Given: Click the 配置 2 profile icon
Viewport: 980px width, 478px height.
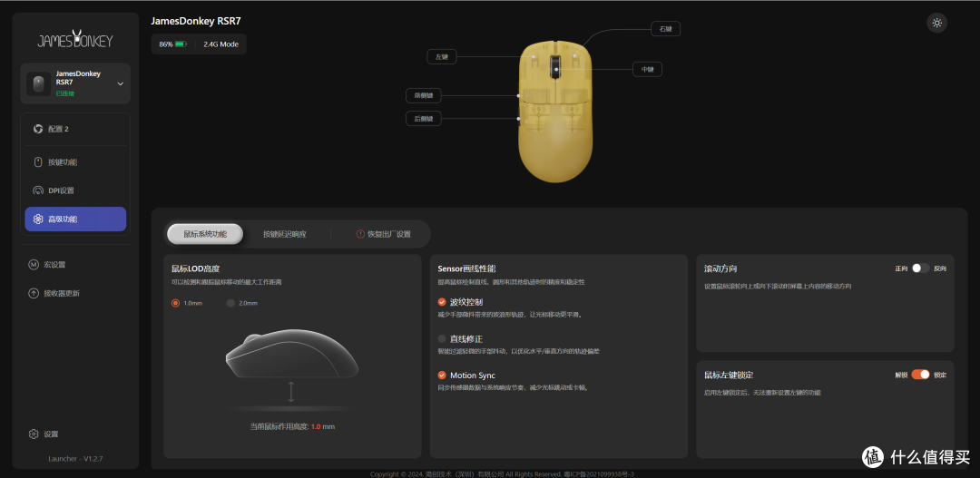Looking at the screenshot, I should click(37, 129).
